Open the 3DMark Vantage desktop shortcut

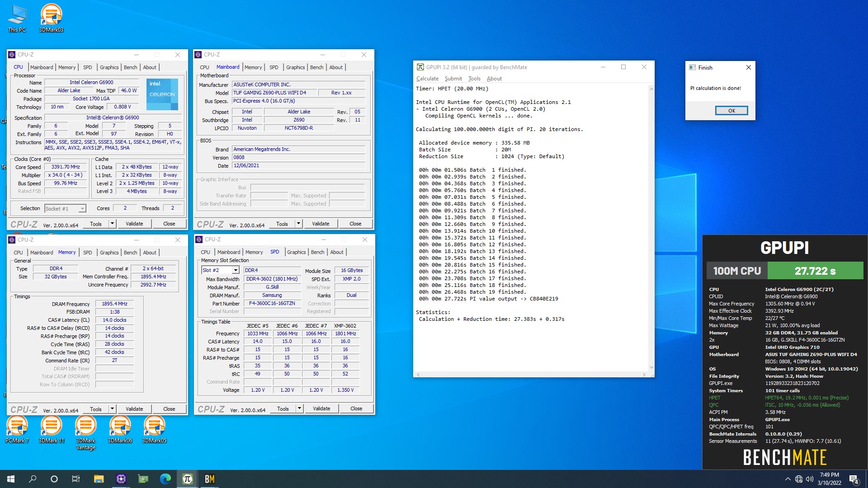click(x=85, y=433)
